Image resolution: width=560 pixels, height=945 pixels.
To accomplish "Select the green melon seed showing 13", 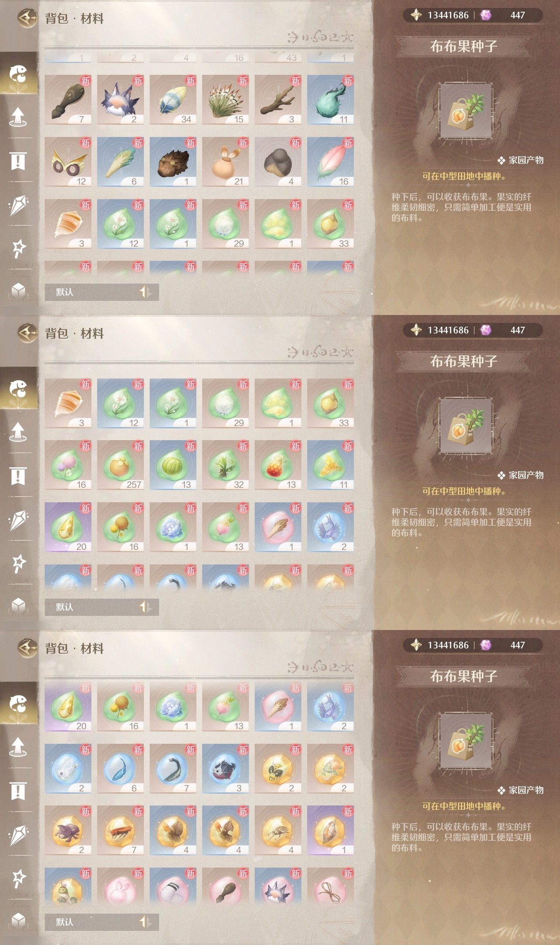I will pos(173,465).
